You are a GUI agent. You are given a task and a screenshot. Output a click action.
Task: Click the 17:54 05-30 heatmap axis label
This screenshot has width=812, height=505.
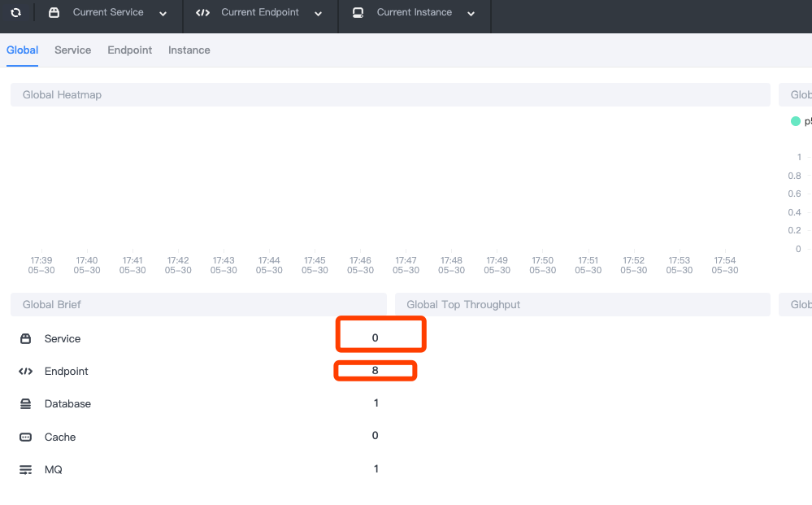725,265
